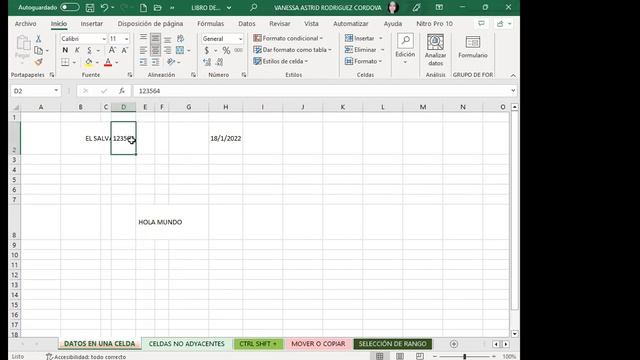Decrease font size with smaller A

click(x=125, y=50)
